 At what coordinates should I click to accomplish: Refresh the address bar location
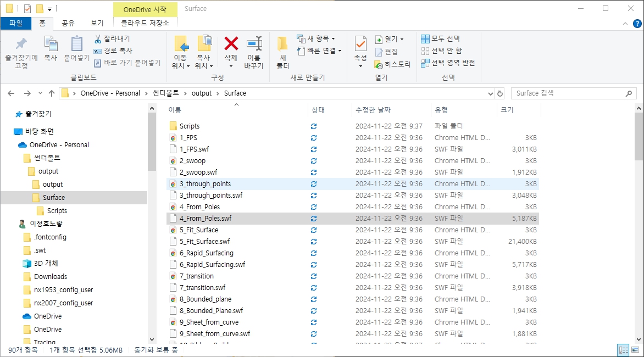(500, 93)
